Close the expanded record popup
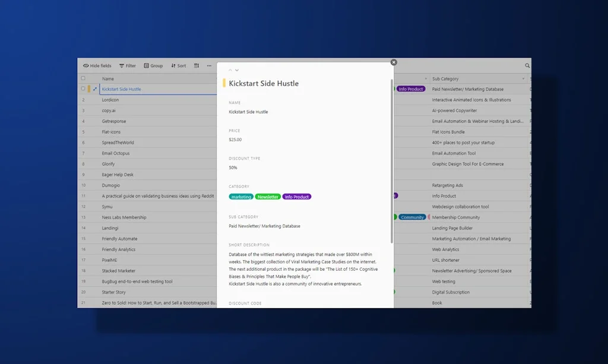The image size is (608, 364). tap(394, 62)
